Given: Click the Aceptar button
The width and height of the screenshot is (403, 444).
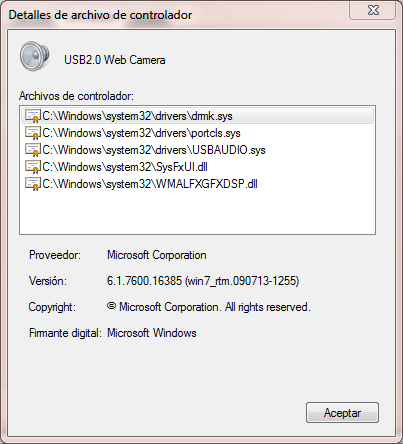Looking at the screenshot, I should click(x=342, y=413).
